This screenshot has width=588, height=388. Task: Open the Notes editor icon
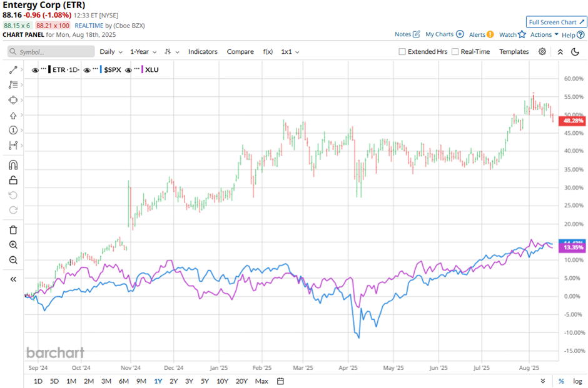click(417, 34)
